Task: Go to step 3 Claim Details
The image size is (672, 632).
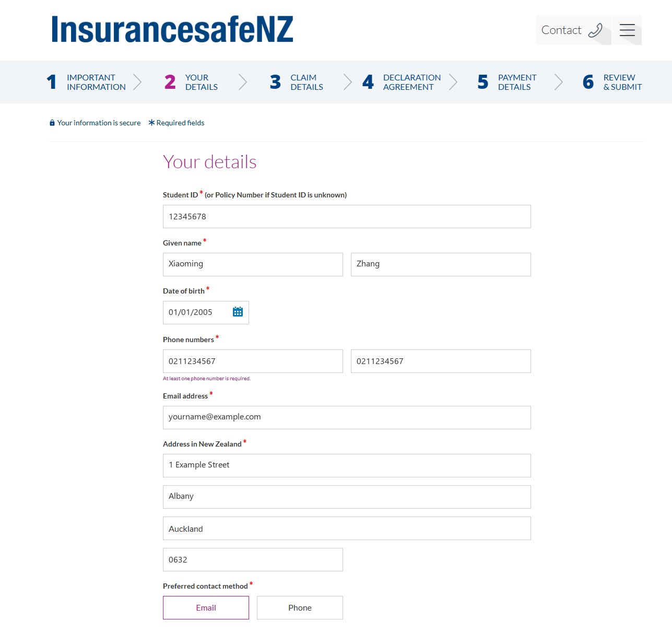Action: tap(297, 82)
